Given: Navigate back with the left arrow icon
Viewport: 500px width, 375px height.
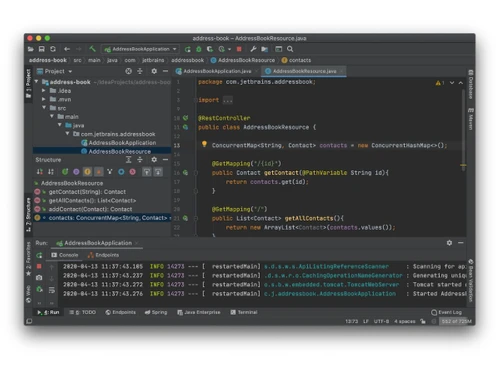Looking at the screenshot, I should 67,49.
